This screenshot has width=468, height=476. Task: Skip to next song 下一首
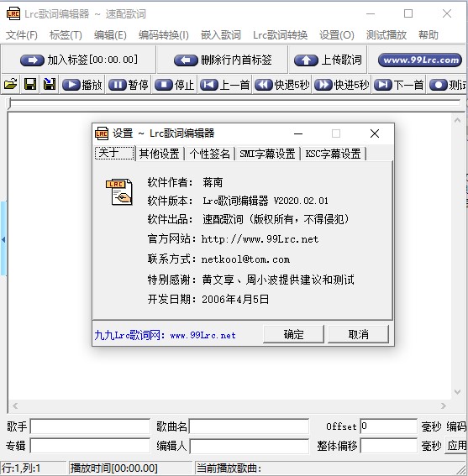[399, 85]
